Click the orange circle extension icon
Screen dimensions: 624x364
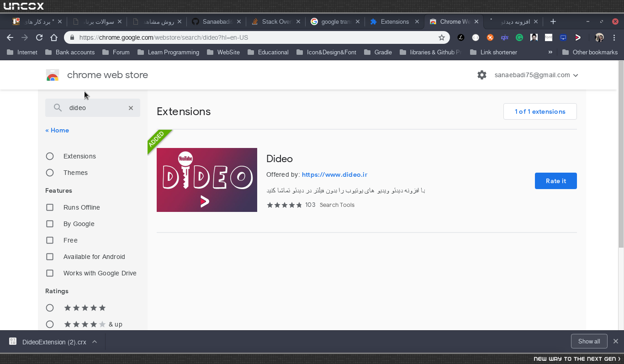click(490, 37)
